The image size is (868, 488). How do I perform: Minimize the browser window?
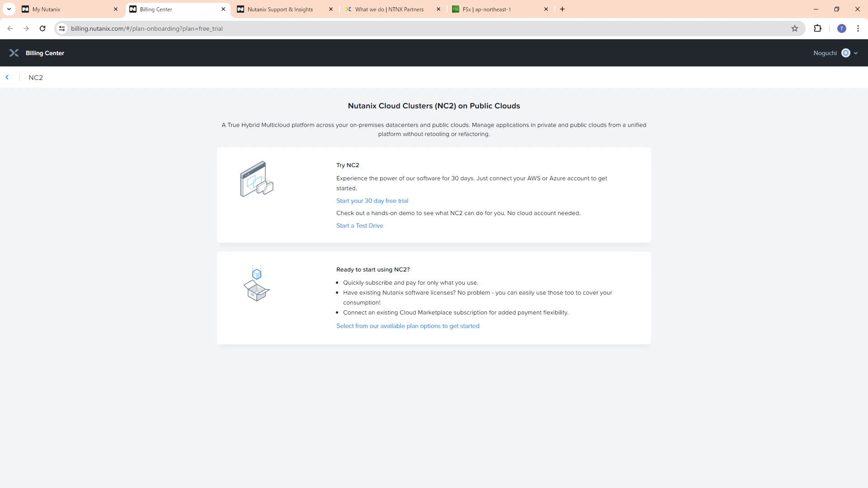[816, 9]
